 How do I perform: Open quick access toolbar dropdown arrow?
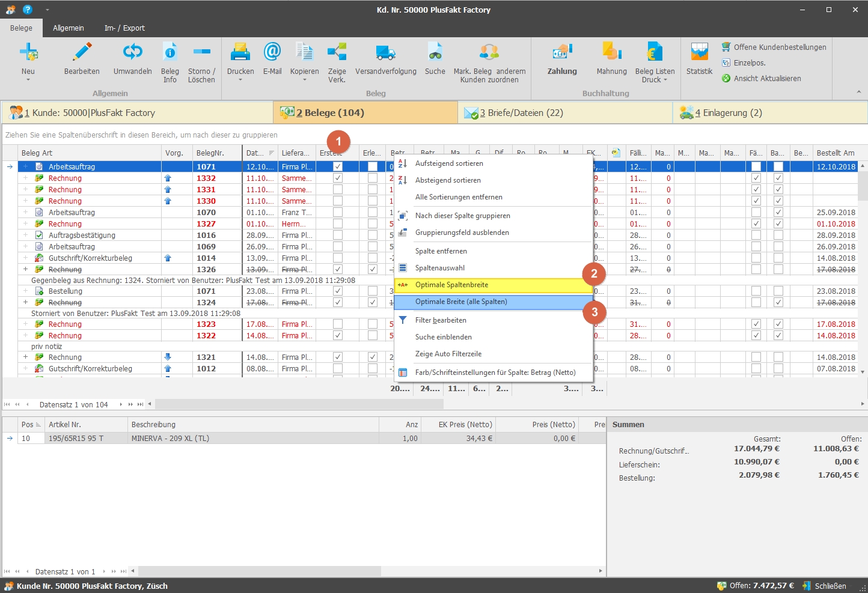47,10
